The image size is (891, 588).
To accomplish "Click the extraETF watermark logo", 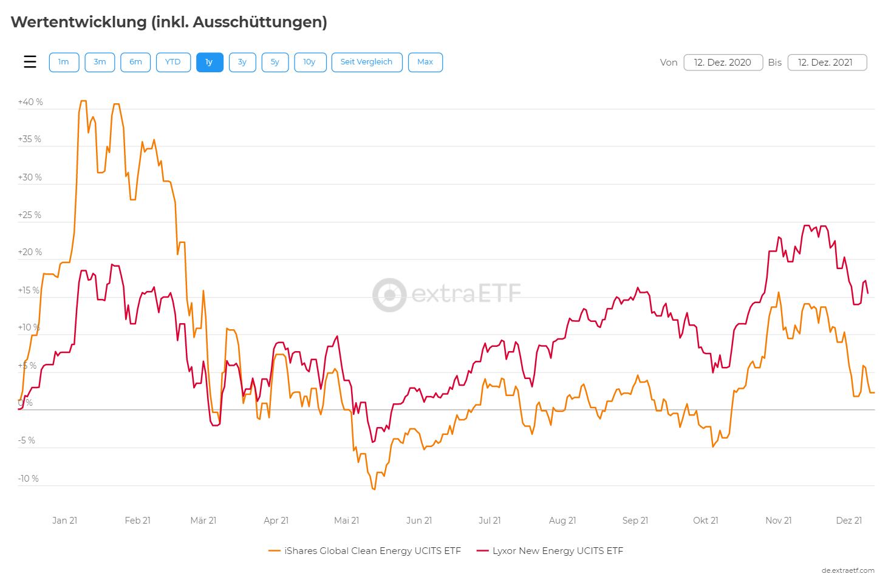I will tap(446, 295).
